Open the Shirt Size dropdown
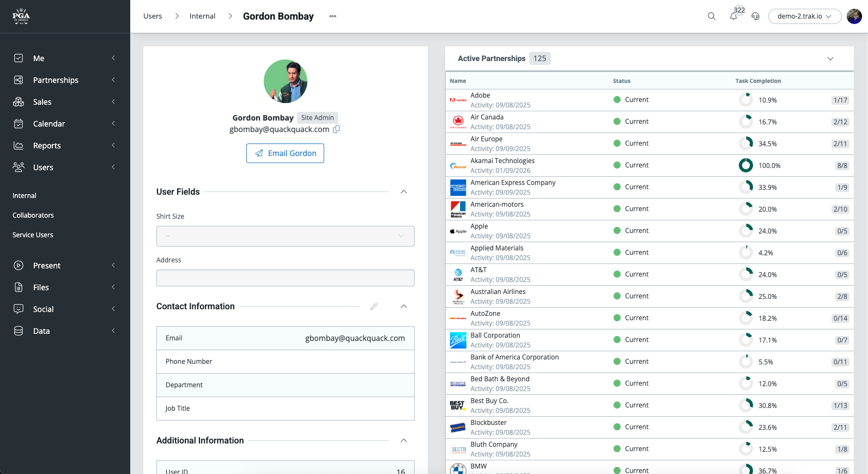 click(286, 236)
